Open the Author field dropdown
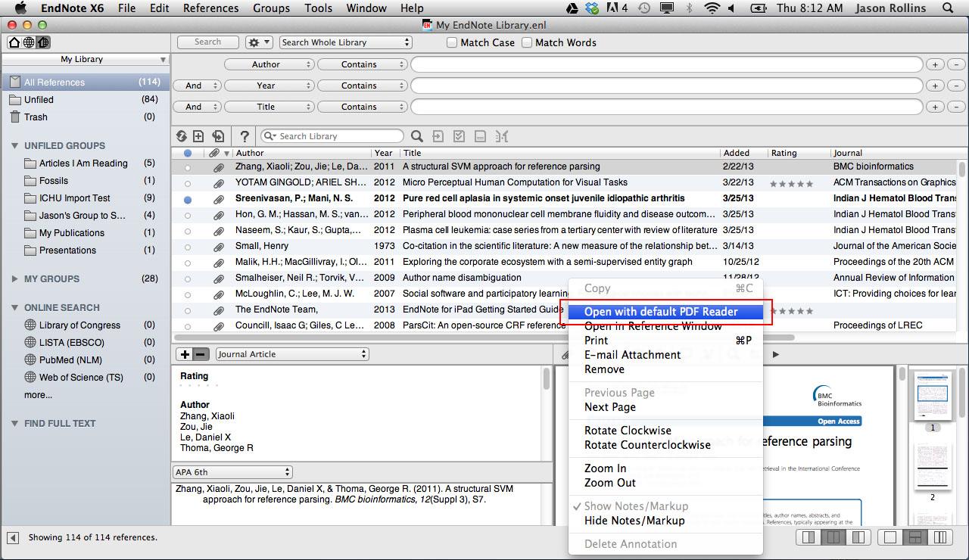Viewport: 969px width, 560px height. 269,64
